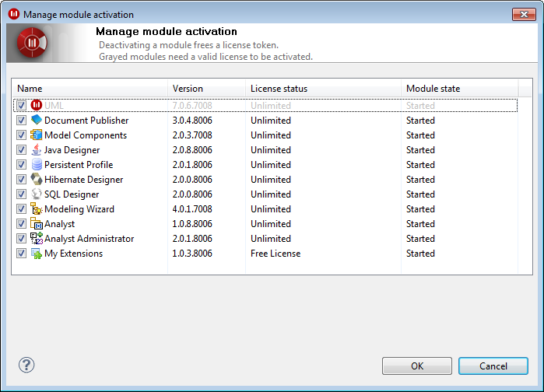This screenshot has height=392, width=544.
Task: Click version 1.0.8.8006 cell
Action: coord(192,224)
